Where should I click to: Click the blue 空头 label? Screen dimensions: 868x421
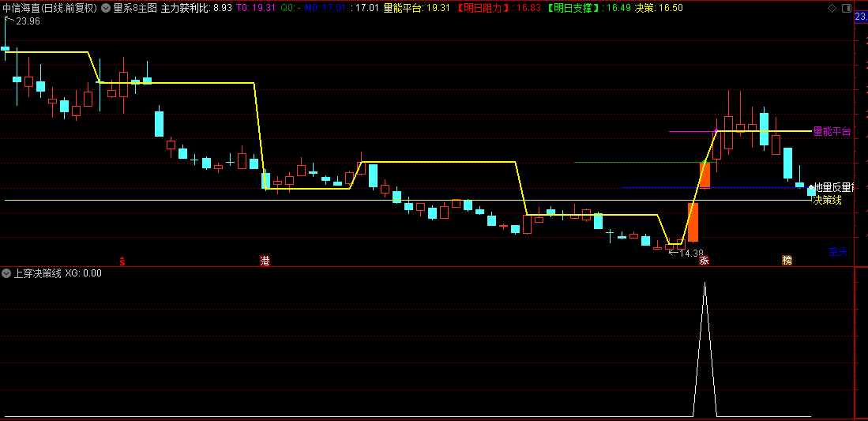pyautogui.click(x=838, y=251)
